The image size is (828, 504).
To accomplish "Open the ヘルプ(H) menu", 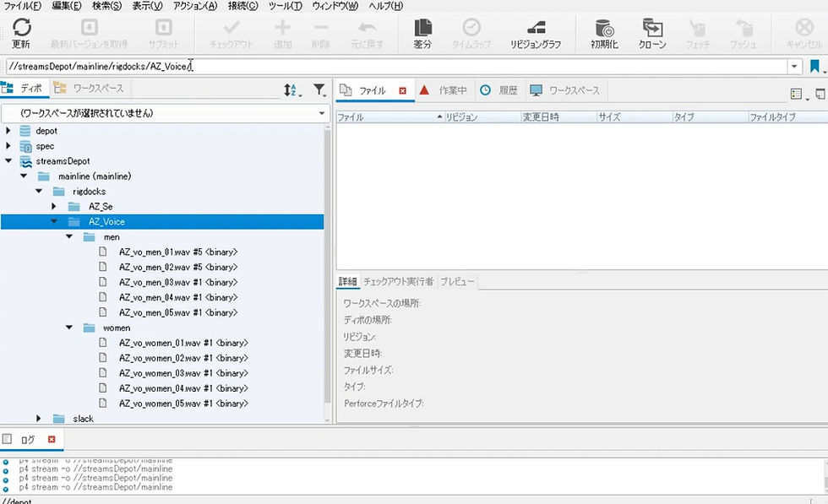I will 386,6.
